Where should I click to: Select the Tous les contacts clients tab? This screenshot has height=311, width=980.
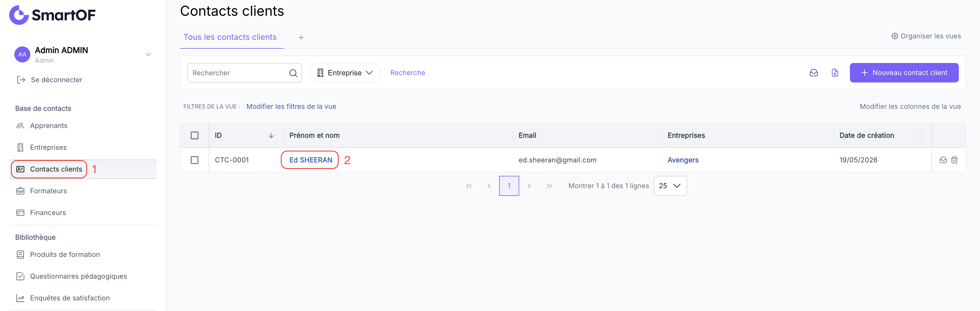(x=230, y=37)
